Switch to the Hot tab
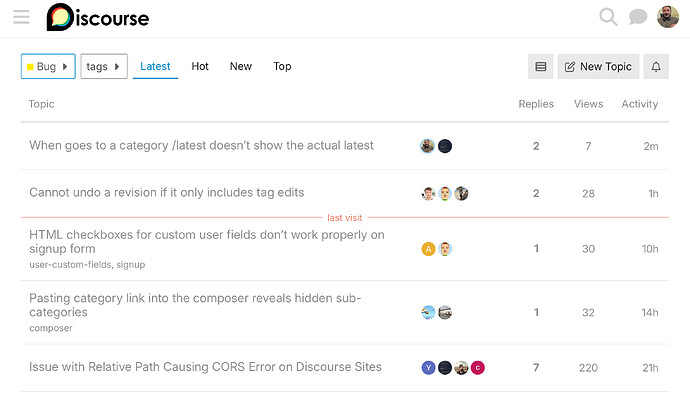The height and width of the screenshot is (394, 690). point(200,66)
